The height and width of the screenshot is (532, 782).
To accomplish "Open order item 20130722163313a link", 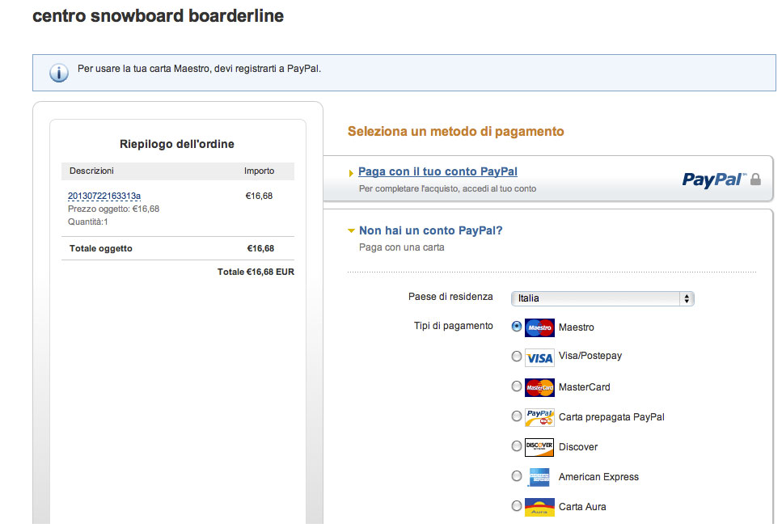I will tap(104, 196).
